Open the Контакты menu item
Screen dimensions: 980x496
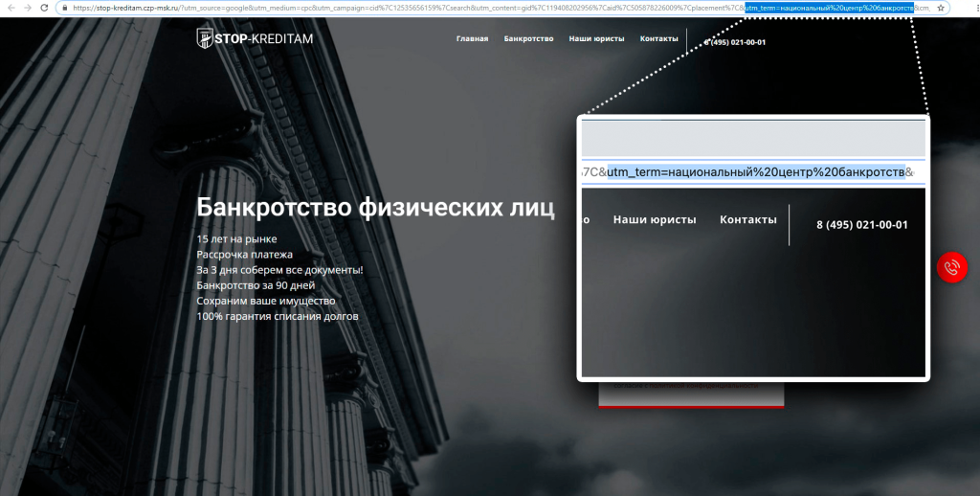click(658, 38)
